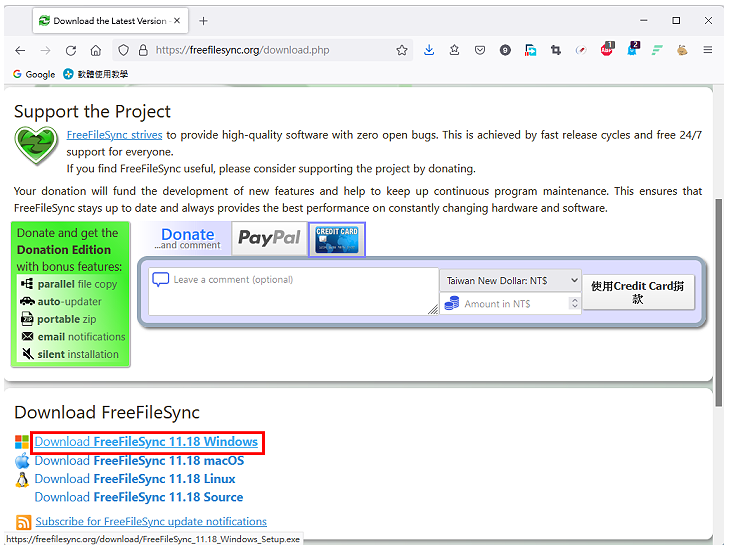Open a new browser tab with plus

pyautogui.click(x=203, y=21)
